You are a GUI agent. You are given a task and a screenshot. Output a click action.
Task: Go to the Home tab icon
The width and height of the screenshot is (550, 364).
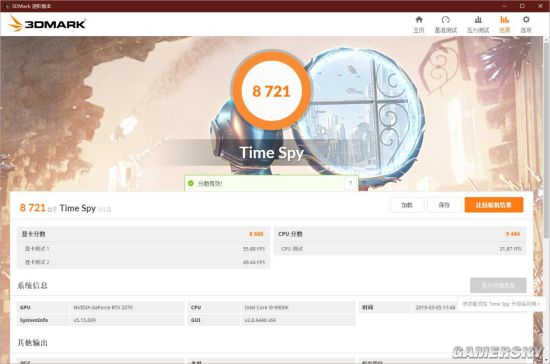[419, 20]
